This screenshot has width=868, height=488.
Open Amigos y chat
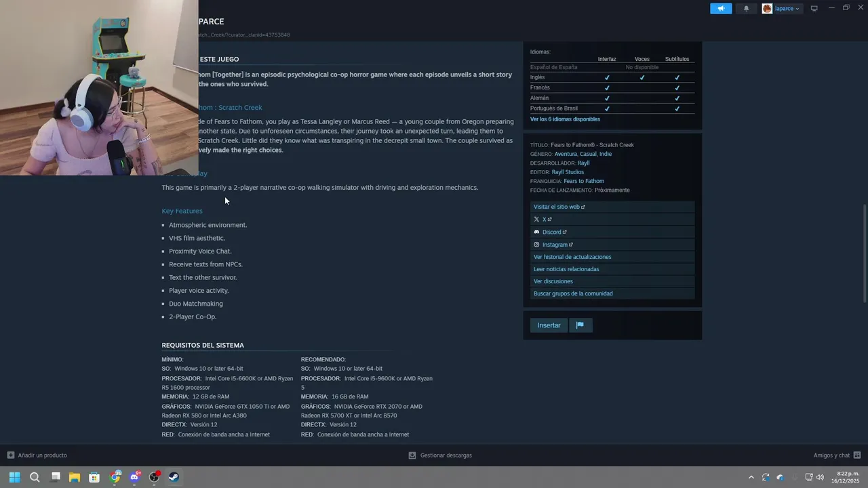tap(831, 455)
